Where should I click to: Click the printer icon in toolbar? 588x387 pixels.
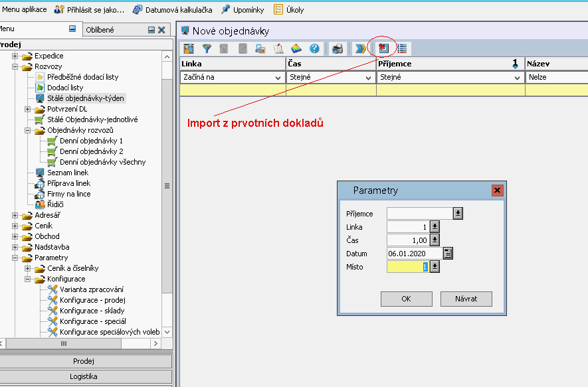pyautogui.click(x=338, y=48)
